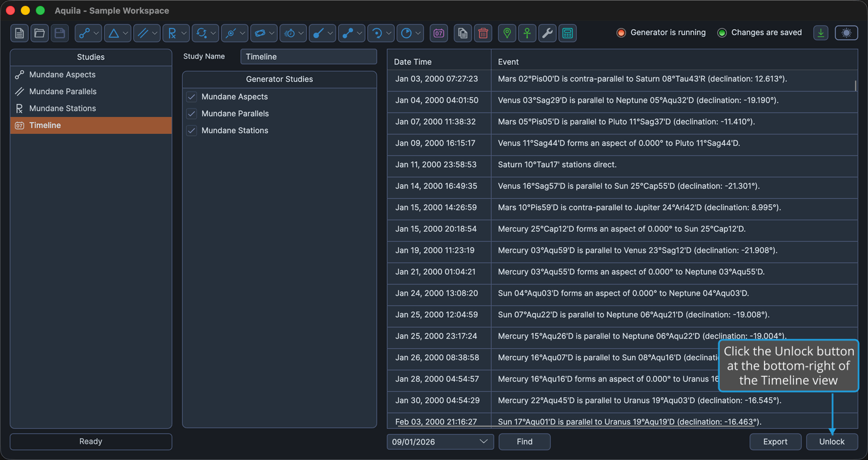Select Mars parallel to Pluto event
This screenshot has height=460, width=868.
click(622, 122)
